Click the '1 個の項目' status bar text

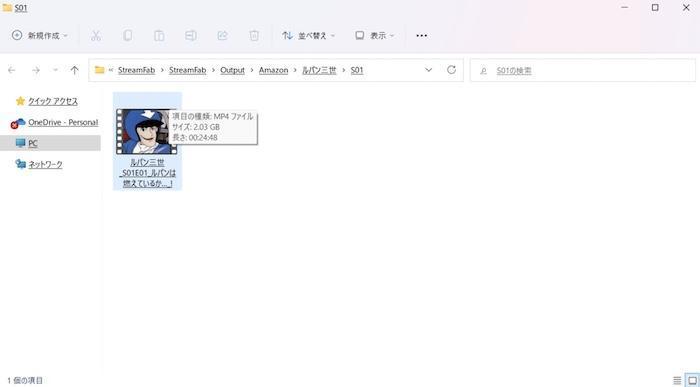[x=25, y=380]
